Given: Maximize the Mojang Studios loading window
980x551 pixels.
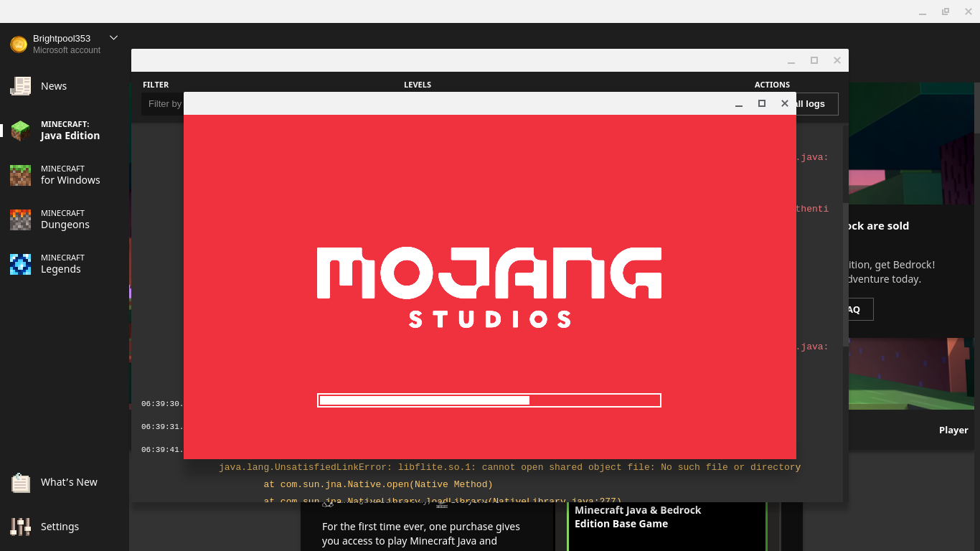Looking at the screenshot, I should point(762,103).
